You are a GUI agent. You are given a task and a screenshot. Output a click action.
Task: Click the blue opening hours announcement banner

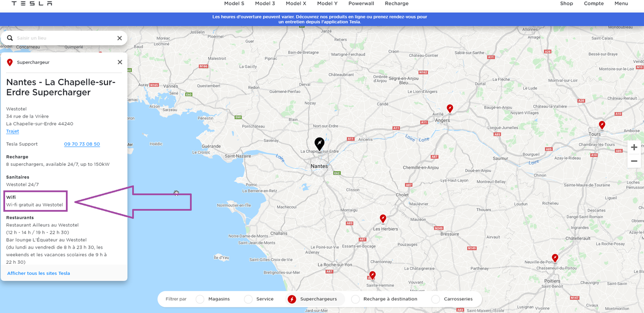322,19
